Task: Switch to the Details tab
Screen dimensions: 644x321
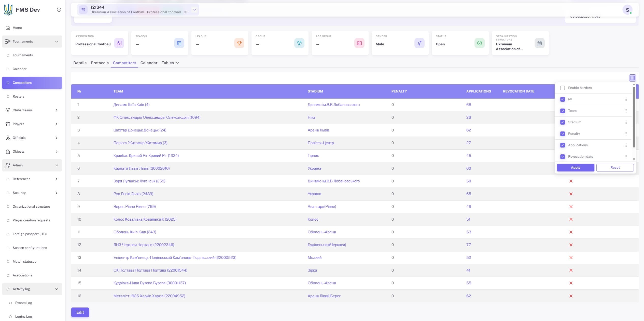Action: coord(80,63)
